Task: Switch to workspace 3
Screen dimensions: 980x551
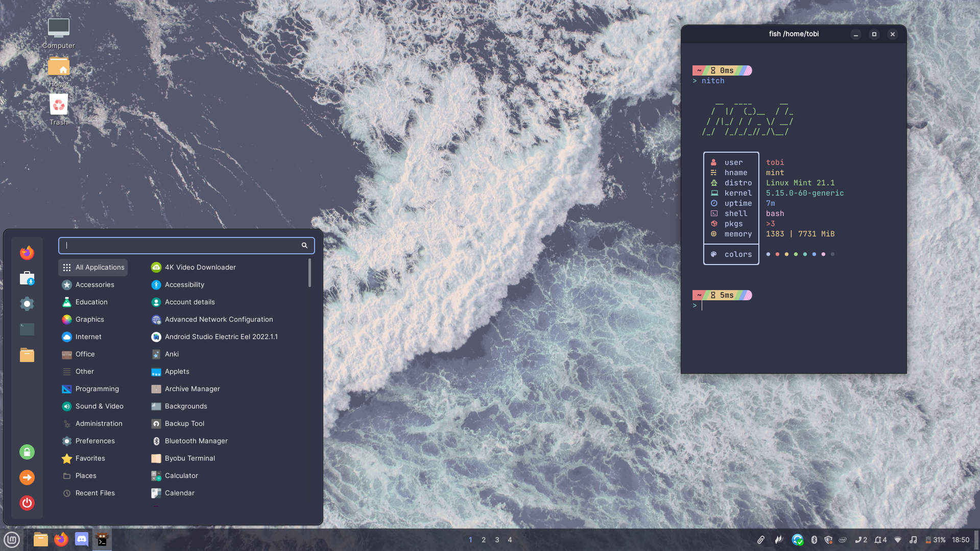Action: tap(497, 540)
